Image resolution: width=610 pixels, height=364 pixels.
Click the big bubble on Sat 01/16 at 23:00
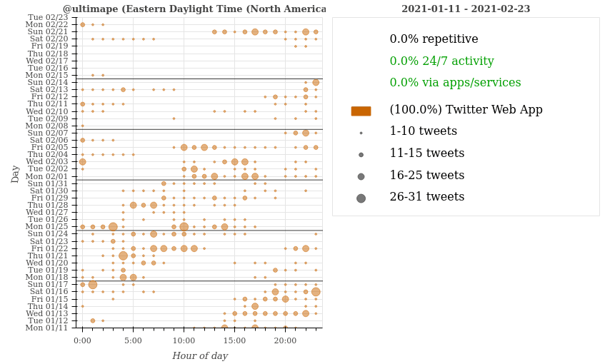coord(316,291)
